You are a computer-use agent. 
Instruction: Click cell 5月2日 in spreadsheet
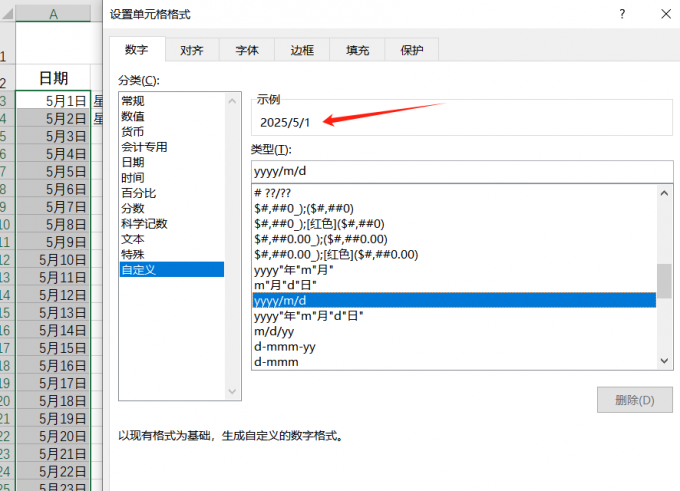pyautogui.click(x=53, y=118)
